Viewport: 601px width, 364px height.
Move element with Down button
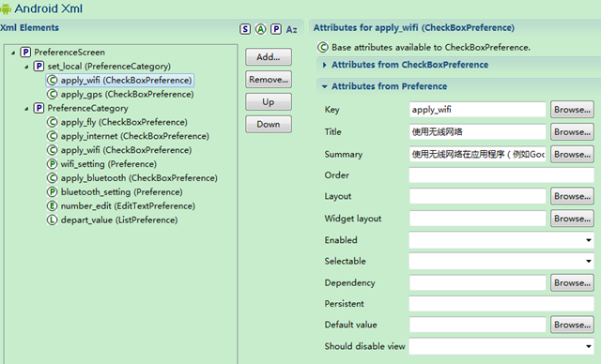tap(269, 125)
